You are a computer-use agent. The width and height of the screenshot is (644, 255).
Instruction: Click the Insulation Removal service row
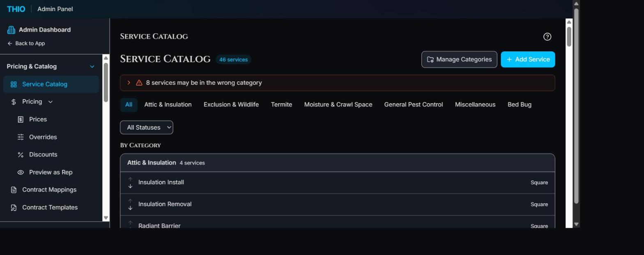pyautogui.click(x=337, y=204)
